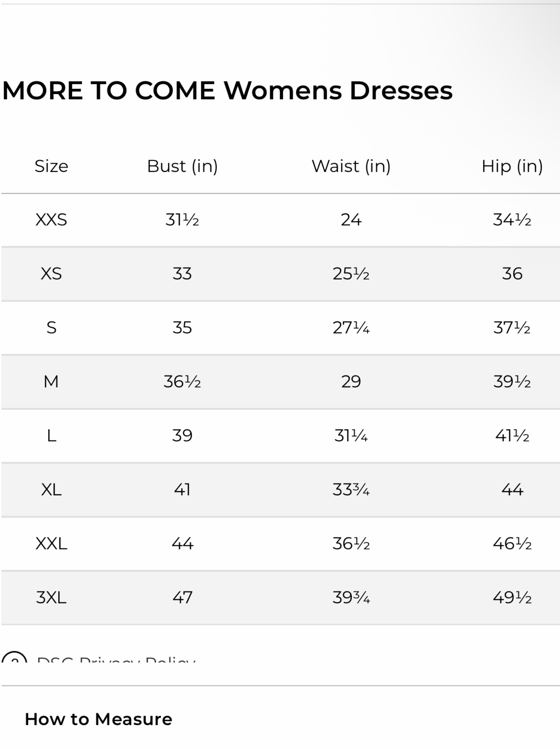The image size is (560, 749).
Task: Click the M waist value 29
Action: [x=351, y=382]
